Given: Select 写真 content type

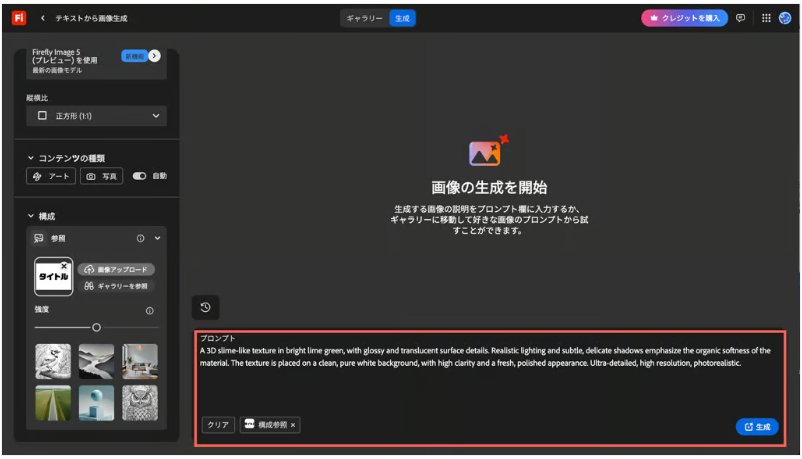Looking at the screenshot, I should 101,176.
